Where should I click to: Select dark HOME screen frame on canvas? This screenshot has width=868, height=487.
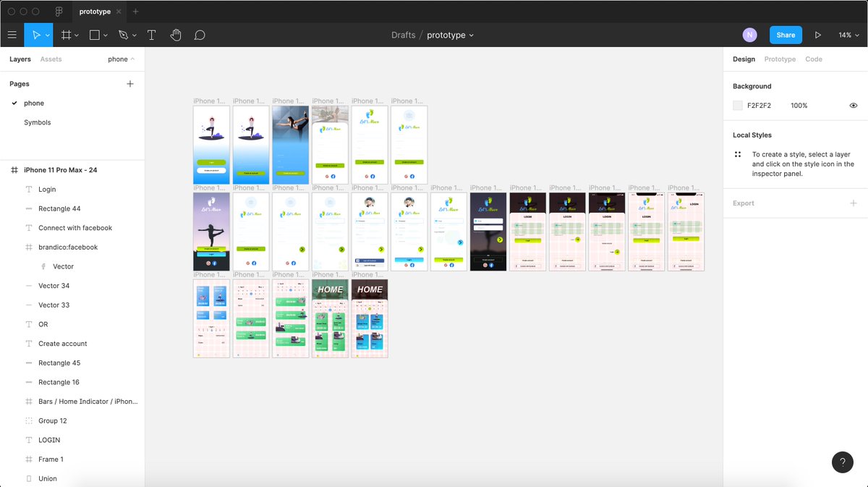[x=370, y=318]
